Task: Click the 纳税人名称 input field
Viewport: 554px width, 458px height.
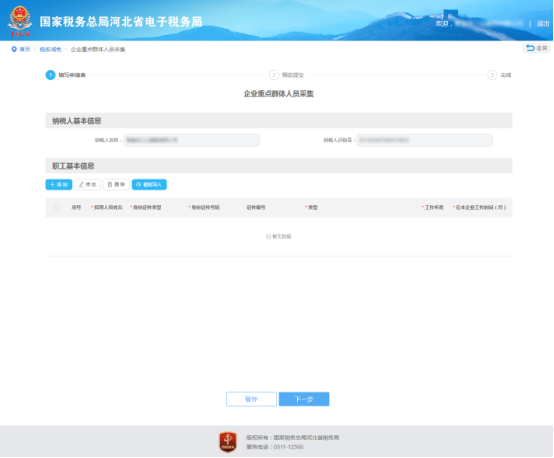Action: [x=191, y=140]
